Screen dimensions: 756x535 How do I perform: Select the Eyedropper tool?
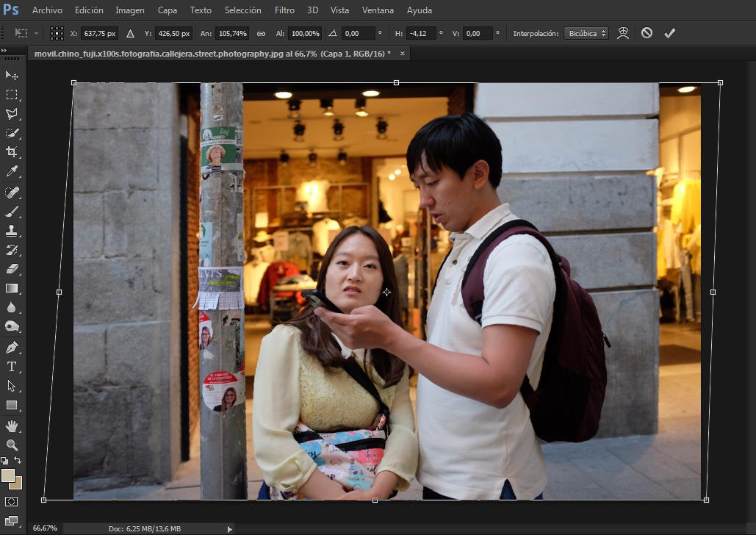(12, 171)
